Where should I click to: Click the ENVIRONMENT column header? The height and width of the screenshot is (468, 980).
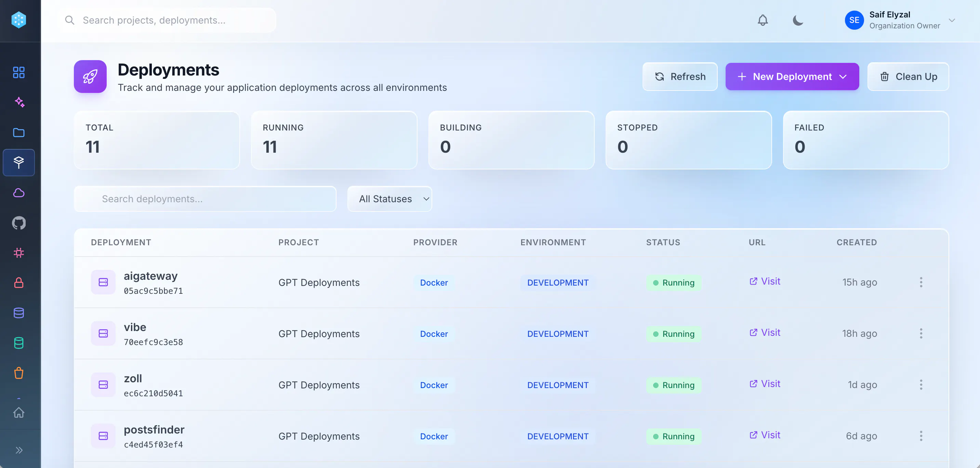(x=553, y=242)
